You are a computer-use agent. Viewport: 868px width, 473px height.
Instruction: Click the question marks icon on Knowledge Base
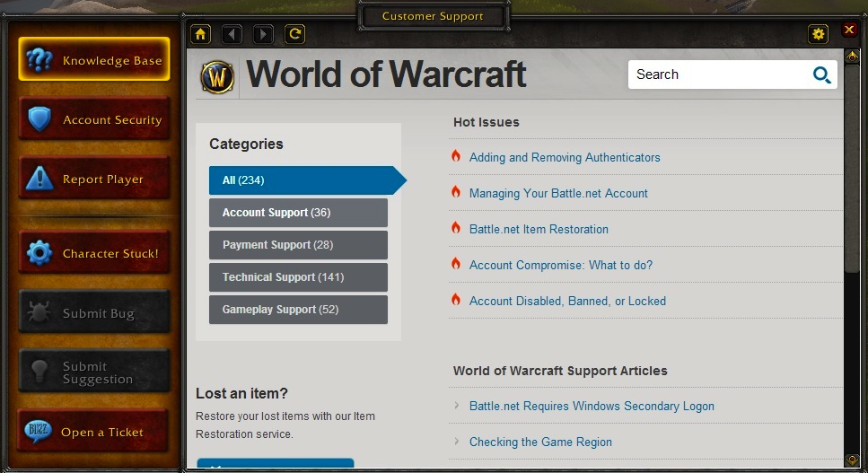tap(39, 59)
